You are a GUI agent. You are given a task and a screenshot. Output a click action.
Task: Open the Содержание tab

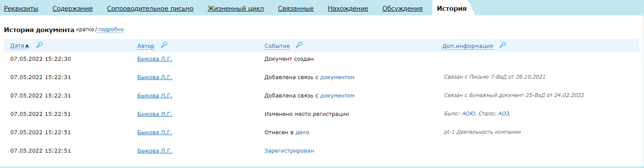point(72,9)
